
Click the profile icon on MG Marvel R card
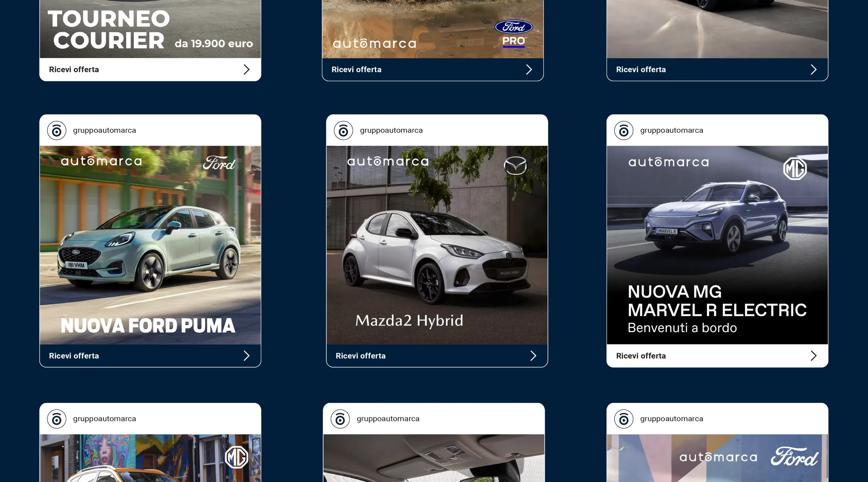point(624,130)
